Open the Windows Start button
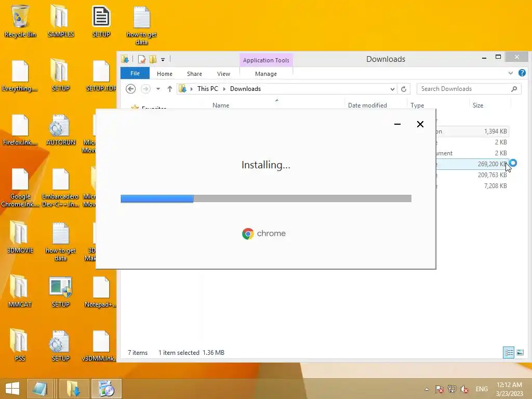This screenshot has height=399, width=532. pyautogui.click(x=12, y=389)
